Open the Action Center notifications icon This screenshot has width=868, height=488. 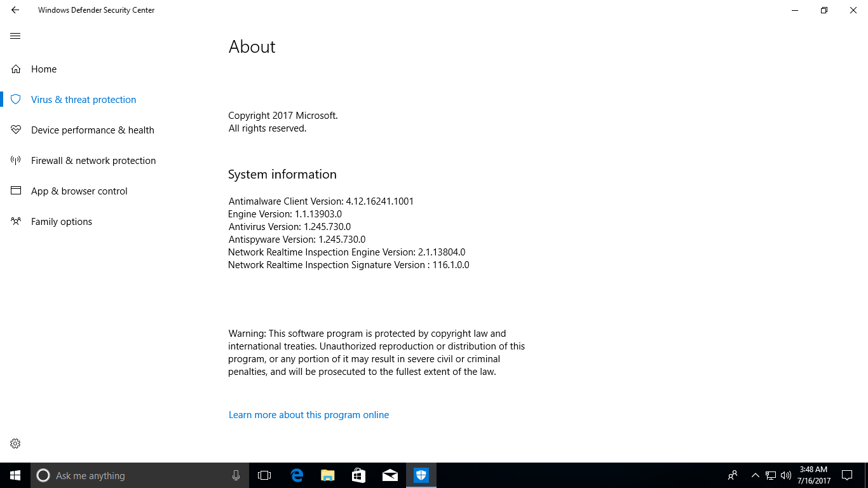(x=847, y=475)
